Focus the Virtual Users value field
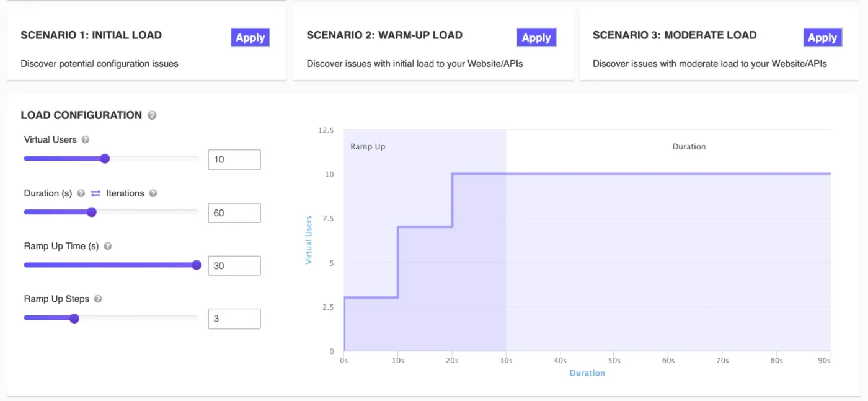868x401 pixels. [234, 159]
